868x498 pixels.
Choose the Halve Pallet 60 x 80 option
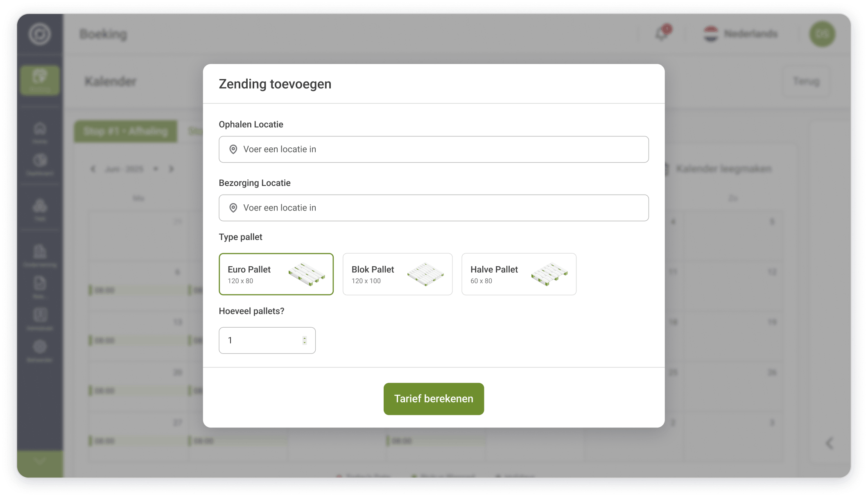pyautogui.click(x=518, y=274)
